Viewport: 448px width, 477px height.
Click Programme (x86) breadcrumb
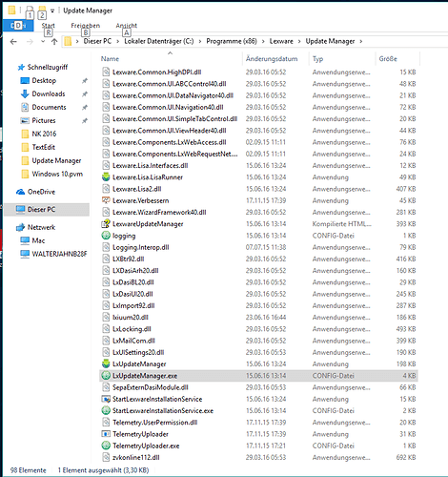click(x=232, y=41)
